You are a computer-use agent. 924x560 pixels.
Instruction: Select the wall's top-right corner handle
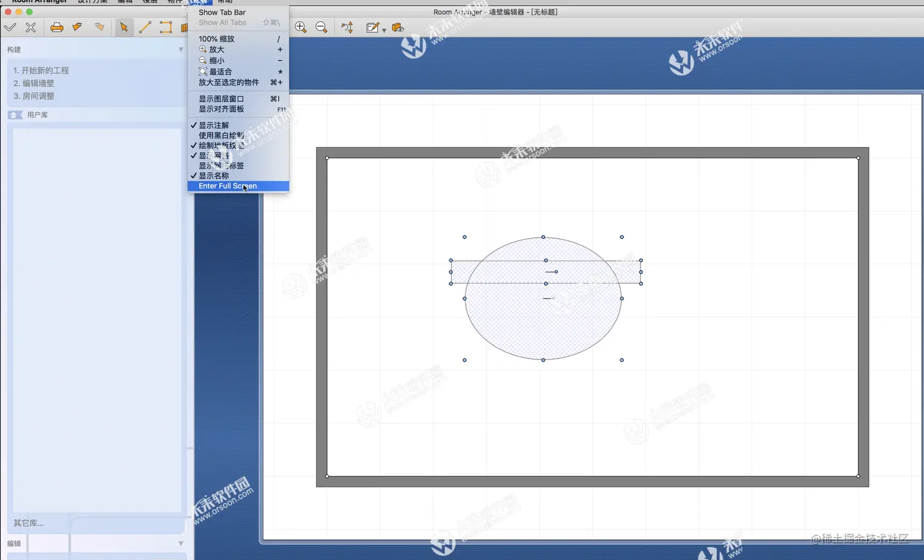point(858,158)
